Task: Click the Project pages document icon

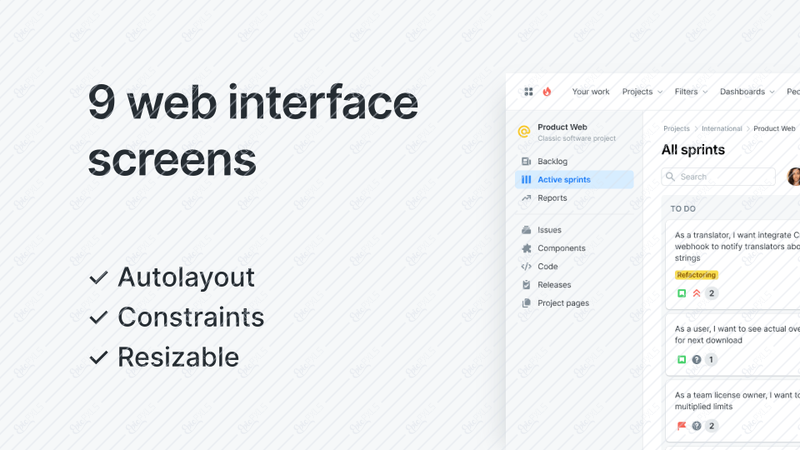Action: click(526, 303)
